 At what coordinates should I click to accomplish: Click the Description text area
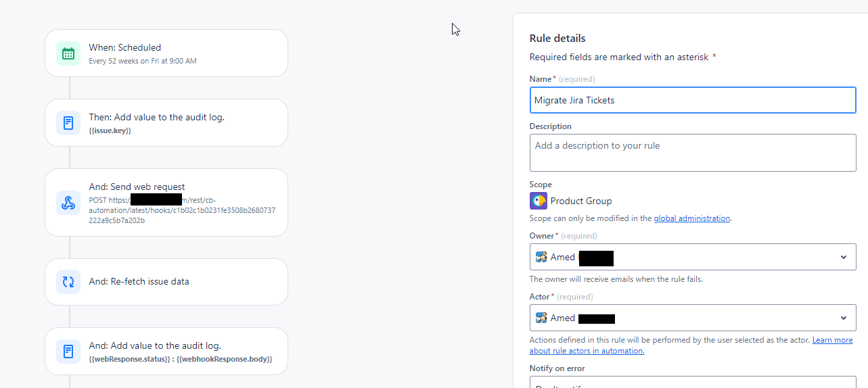(693, 153)
